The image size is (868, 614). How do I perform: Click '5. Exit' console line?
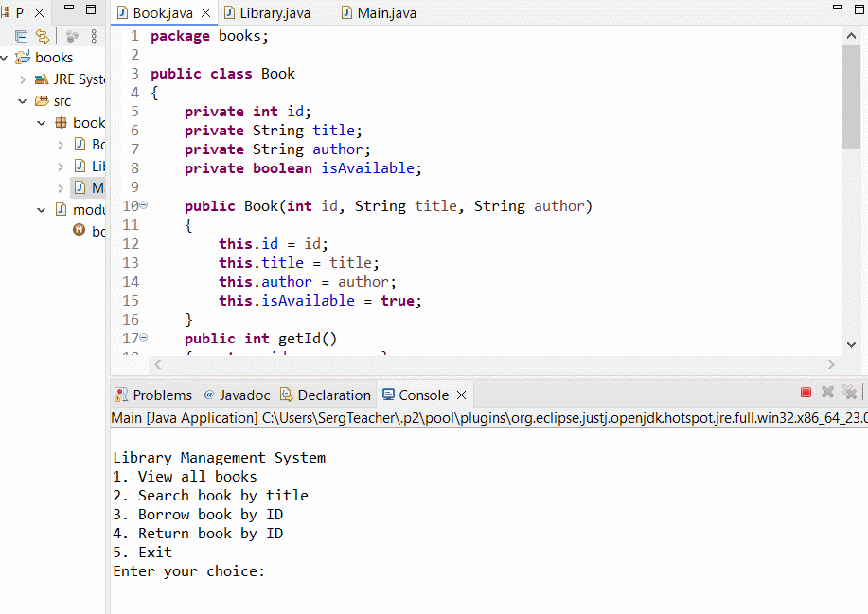coord(143,553)
